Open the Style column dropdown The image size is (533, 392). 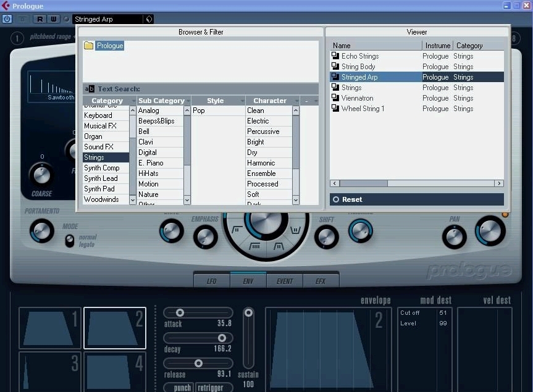pyautogui.click(x=242, y=101)
